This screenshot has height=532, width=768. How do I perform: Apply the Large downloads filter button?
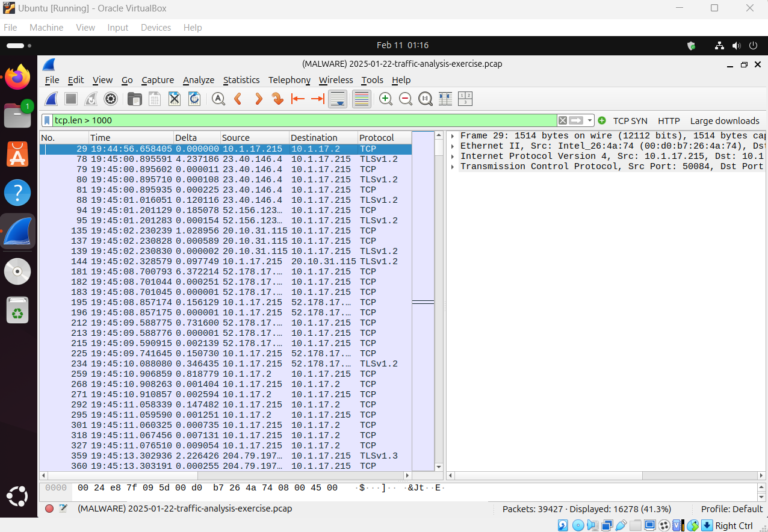tap(724, 120)
